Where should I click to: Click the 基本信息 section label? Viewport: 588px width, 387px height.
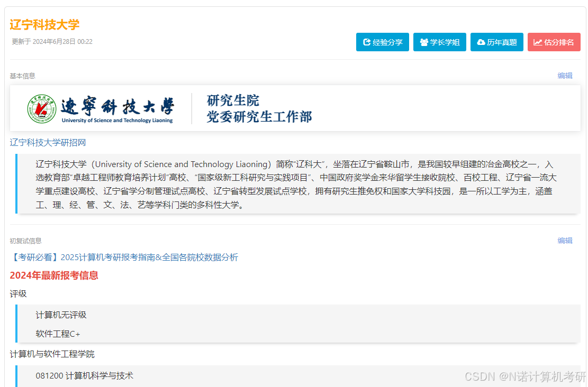[23, 76]
